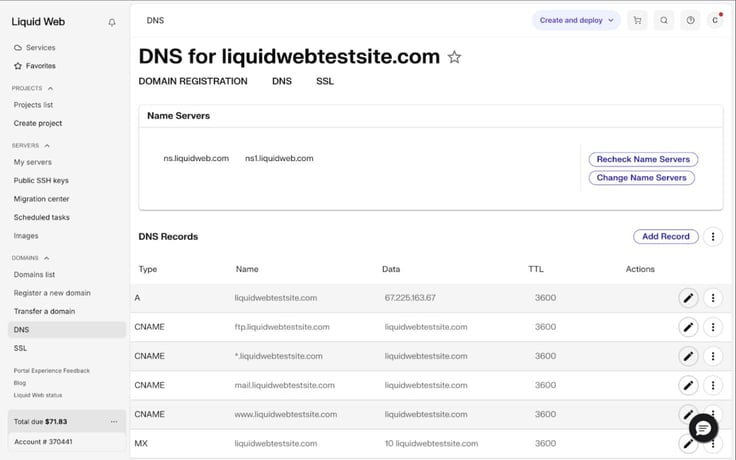Click www.liquidwebtestsite.com record name
This screenshot has height=460, width=736.
click(x=286, y=414)
